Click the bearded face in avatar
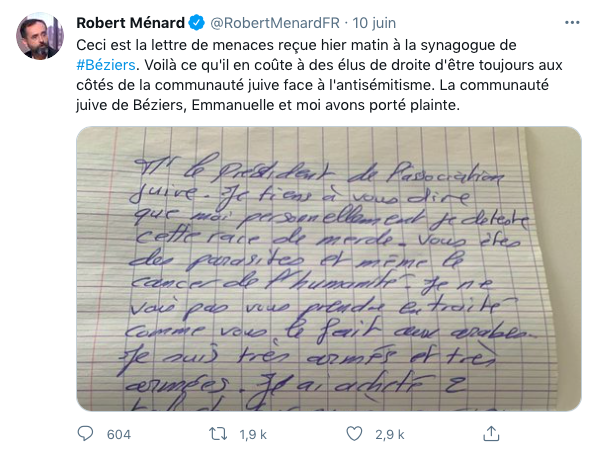This screenshot has height=456, width=598. click(x=37, y=39)
